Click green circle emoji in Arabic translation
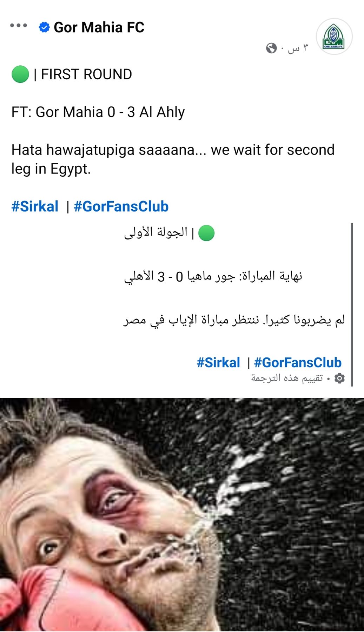This screenshot has height=632, width=364. click(206, 233)
